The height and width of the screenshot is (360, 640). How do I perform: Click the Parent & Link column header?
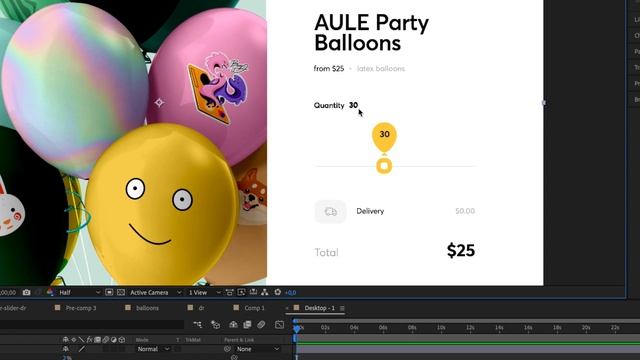(239, 340)
